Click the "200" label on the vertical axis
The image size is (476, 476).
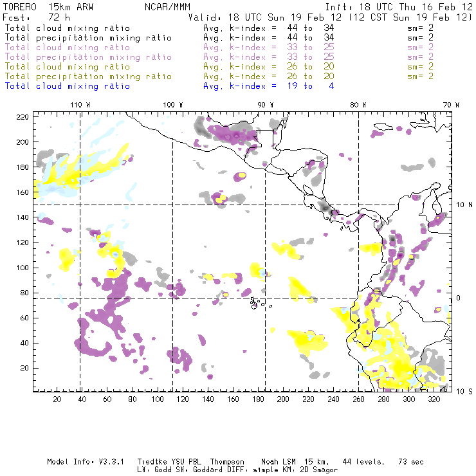[23, 142]
